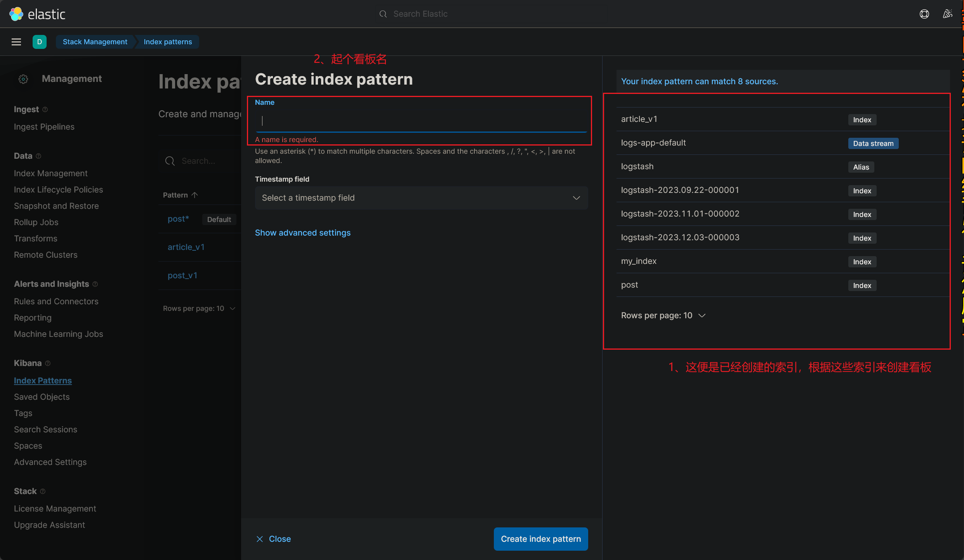The image size is (964, 560).
Task: Click the Index patterns breadcrumb
Action: pyautogui.click(x=168, y=42)
